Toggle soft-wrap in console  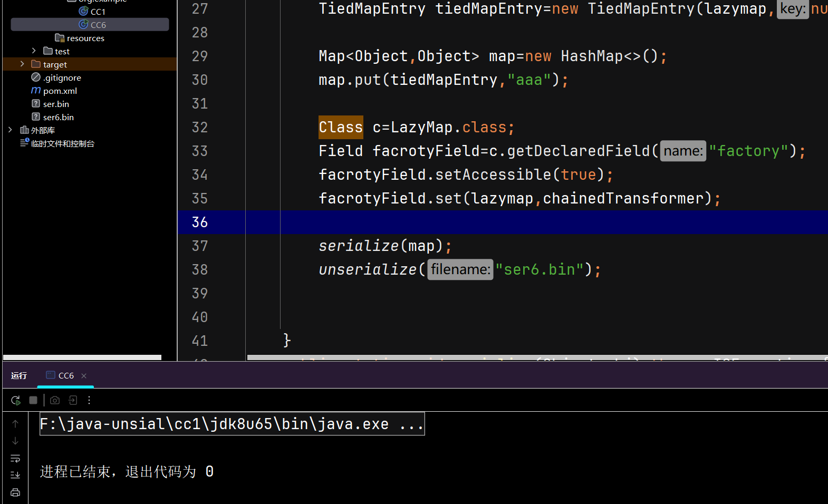(15, 458)
